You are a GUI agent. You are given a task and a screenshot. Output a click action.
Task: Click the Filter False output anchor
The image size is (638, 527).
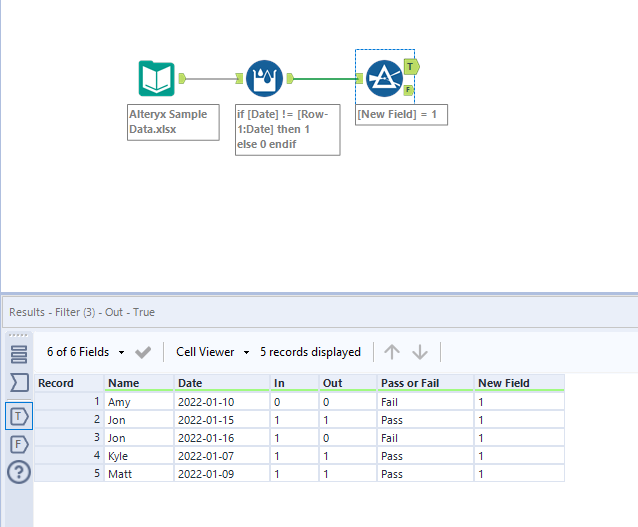click(x=409, y=90)
